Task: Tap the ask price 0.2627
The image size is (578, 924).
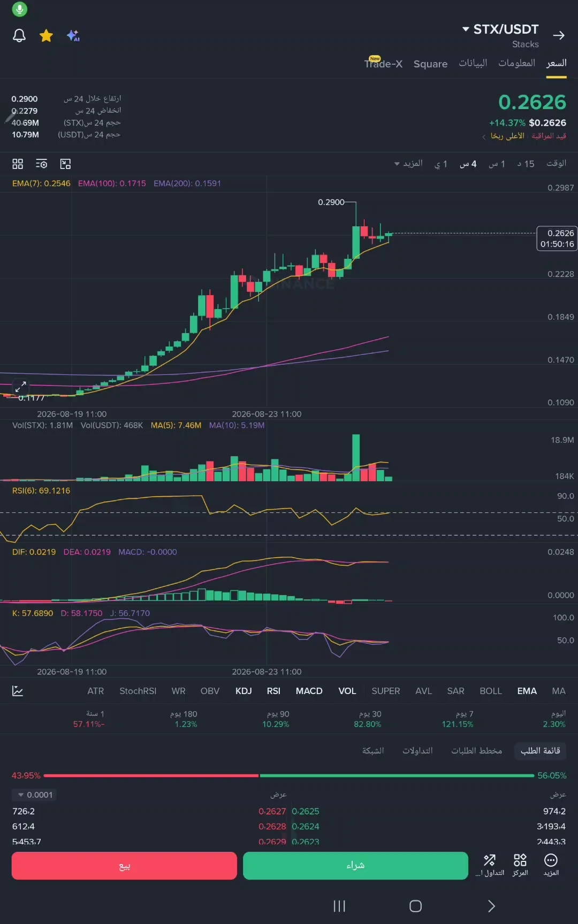Action: tap(272, 811)
